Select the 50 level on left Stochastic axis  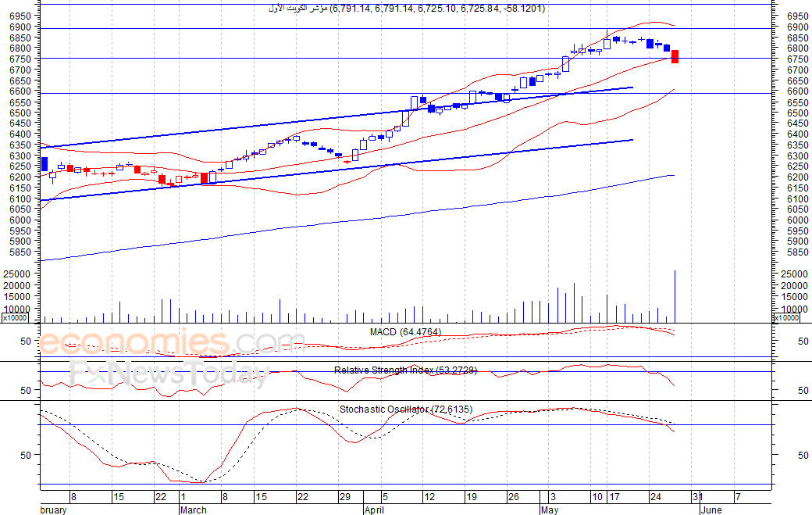(26, 455)
